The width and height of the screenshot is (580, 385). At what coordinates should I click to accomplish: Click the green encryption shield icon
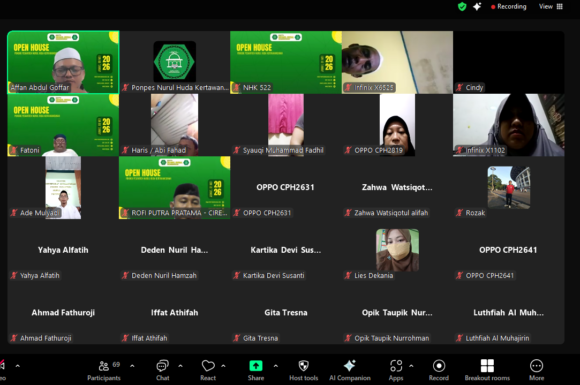[x=462, y=7]
